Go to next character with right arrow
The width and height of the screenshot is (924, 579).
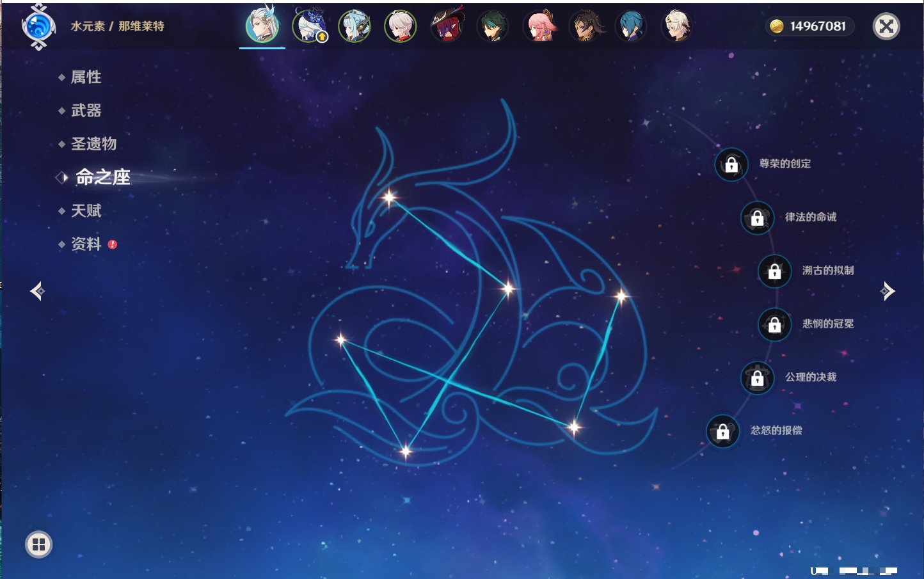point(888,291)
